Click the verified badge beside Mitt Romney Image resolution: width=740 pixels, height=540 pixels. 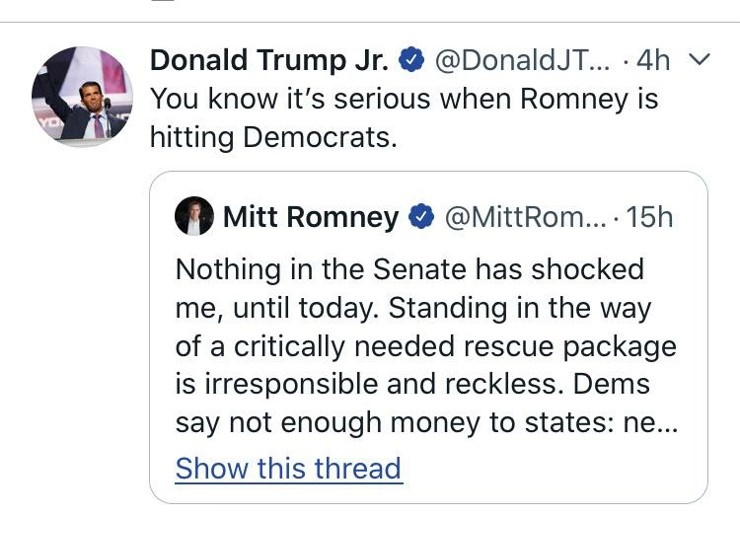tap(421, 216)
